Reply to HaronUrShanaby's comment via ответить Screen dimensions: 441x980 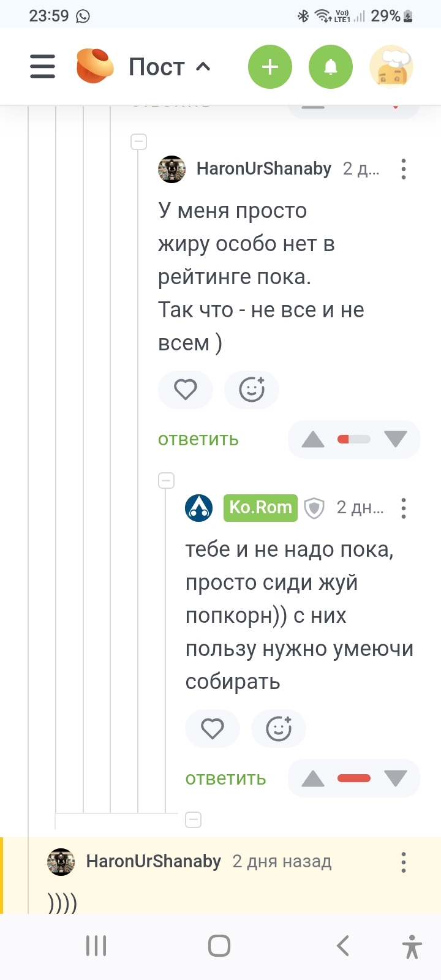point(198,439)
